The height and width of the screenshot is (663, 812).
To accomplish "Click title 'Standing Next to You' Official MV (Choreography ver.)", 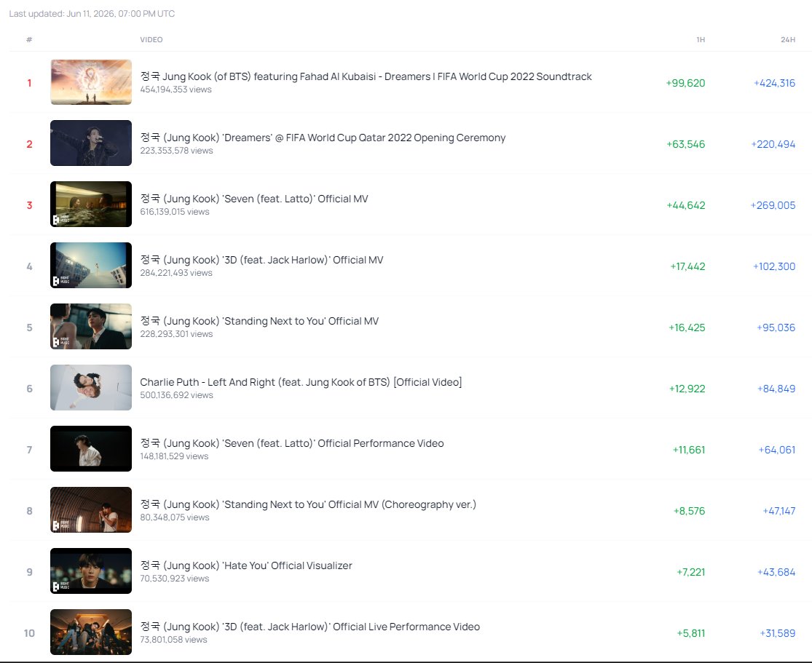I will click(x=307, y=504).
